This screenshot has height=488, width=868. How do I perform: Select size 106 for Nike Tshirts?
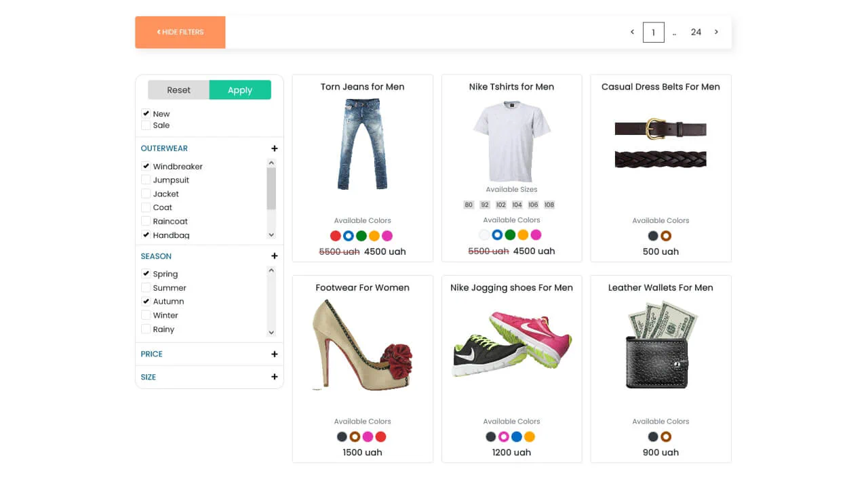533,205
